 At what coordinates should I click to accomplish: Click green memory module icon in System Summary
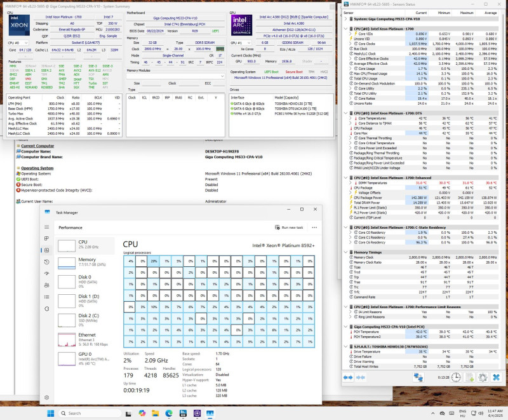[x=220, y=49]
